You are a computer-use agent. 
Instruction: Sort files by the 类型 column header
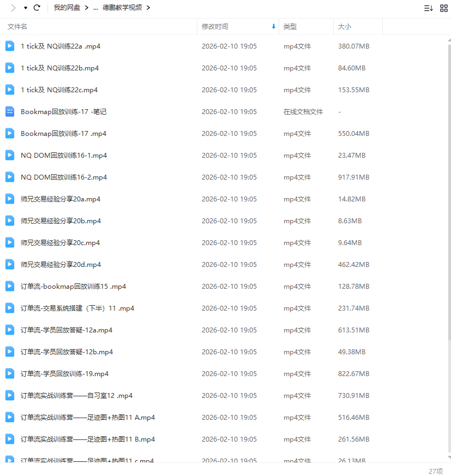[x=290, y=26]
